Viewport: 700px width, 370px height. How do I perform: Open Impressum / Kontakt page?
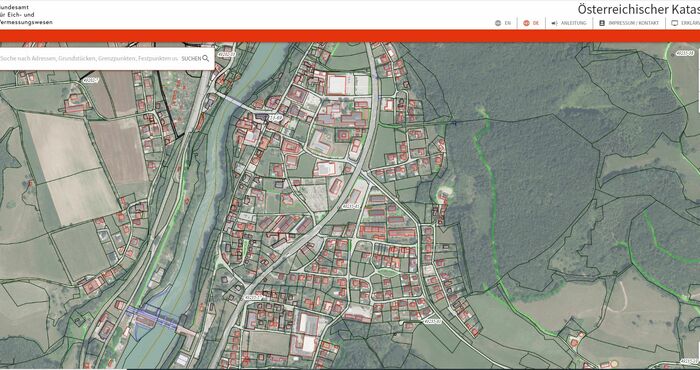[x=629, y=23]
